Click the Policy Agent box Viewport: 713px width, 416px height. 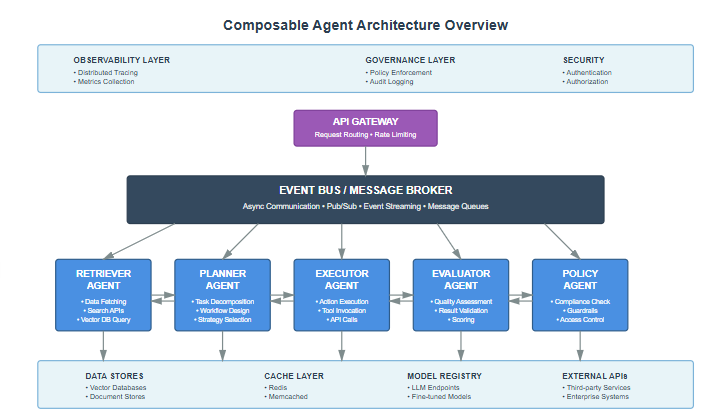[580, 294]
